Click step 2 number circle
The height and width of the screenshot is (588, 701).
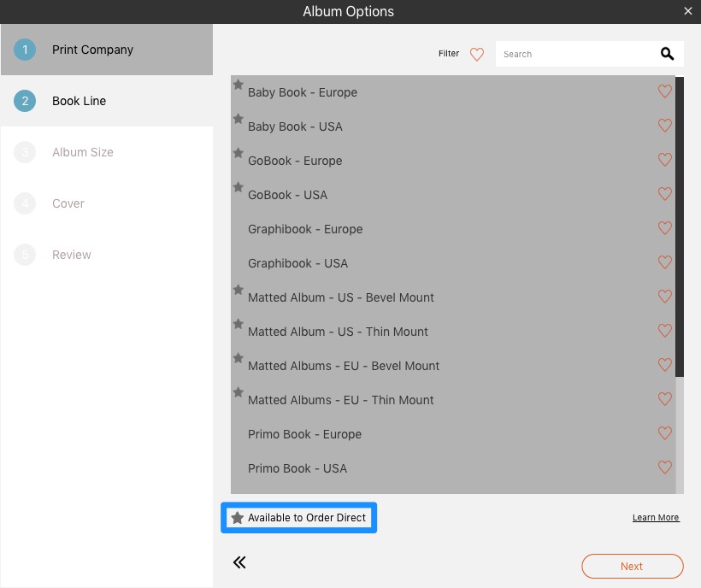tap(25, 101)
